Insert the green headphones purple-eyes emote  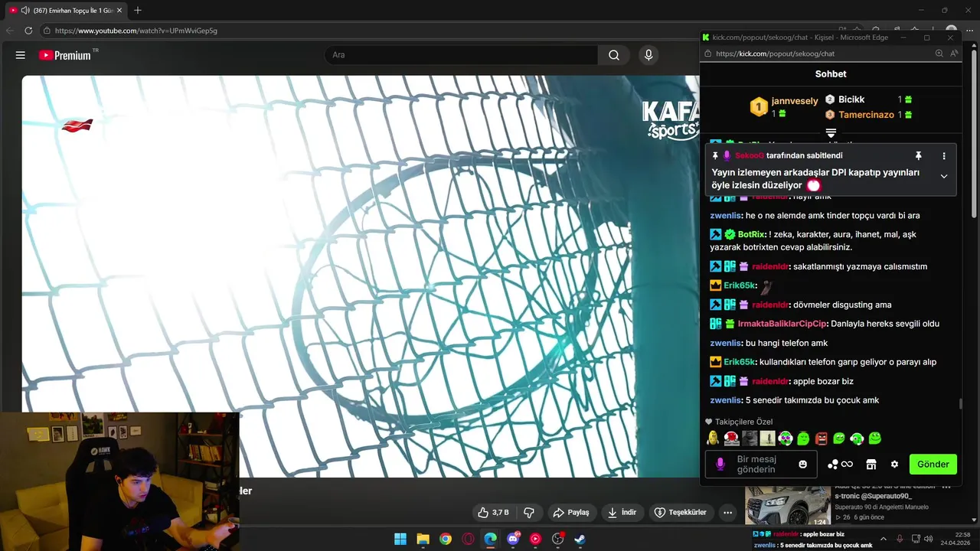click(786, 439)
